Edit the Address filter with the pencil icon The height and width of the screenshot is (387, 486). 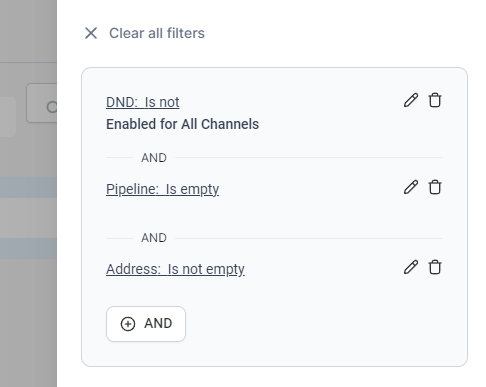[411, 267]
